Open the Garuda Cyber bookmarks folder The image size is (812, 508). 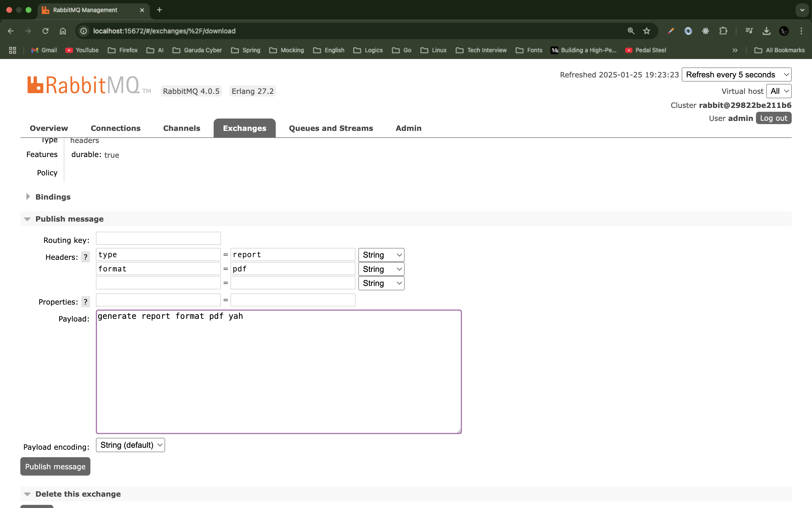click(x=197, y=50)
